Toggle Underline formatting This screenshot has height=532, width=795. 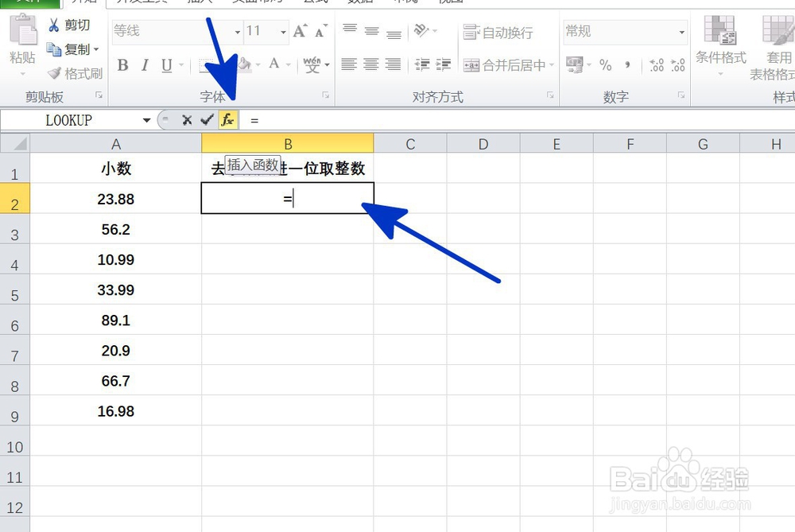pyautogui.click(x=165, y=65)
